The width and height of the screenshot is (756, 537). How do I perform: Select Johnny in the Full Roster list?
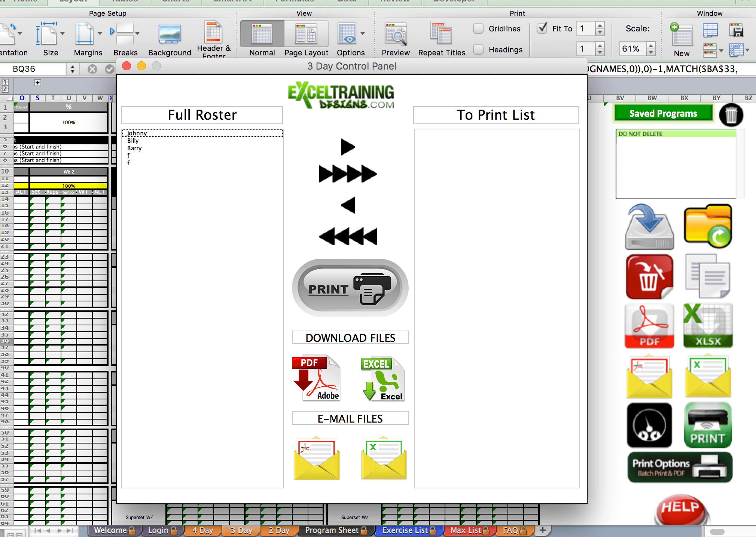(x=202, y=133)
